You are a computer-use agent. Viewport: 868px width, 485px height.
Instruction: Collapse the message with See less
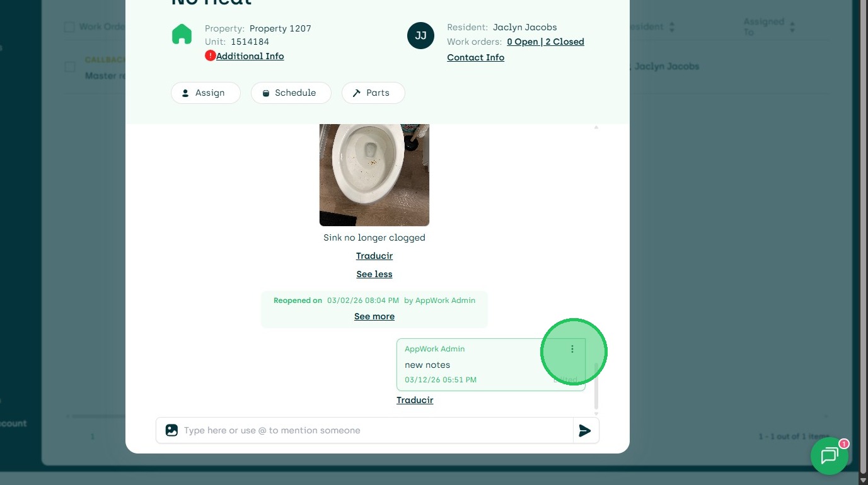tap(374, 274)
